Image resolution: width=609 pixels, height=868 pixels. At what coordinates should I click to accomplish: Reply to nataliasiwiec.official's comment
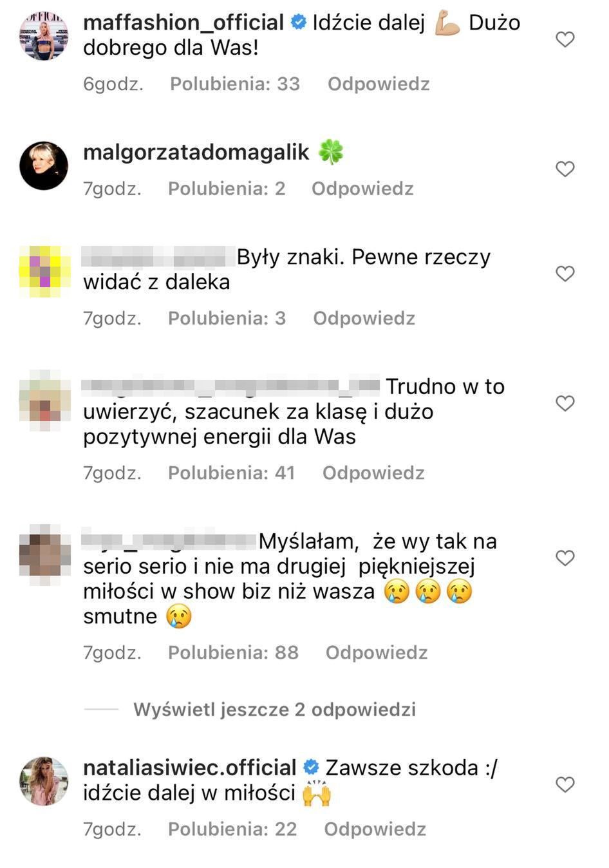[x=375, y=829]
